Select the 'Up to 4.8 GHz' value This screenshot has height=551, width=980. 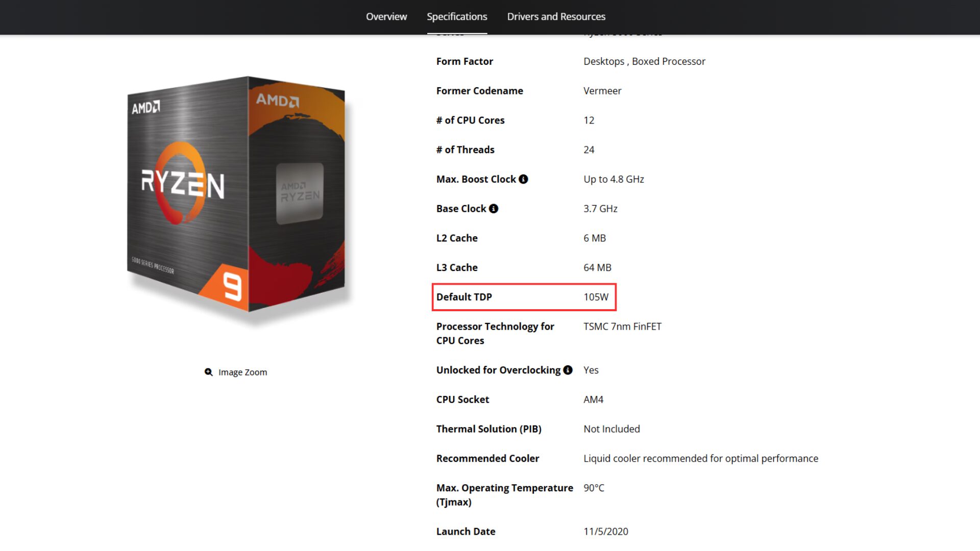coord(614,179)
